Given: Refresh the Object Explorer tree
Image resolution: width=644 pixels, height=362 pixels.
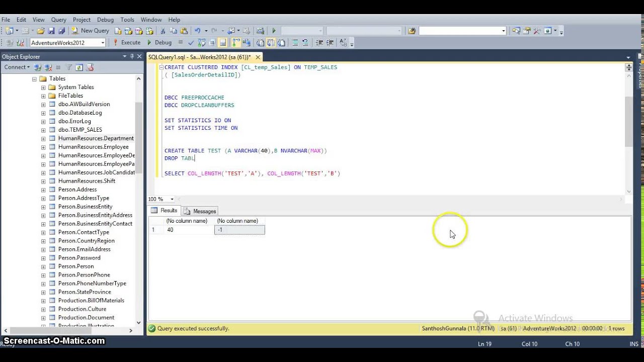Looking at the screenshot, I should tap(79, 67).
